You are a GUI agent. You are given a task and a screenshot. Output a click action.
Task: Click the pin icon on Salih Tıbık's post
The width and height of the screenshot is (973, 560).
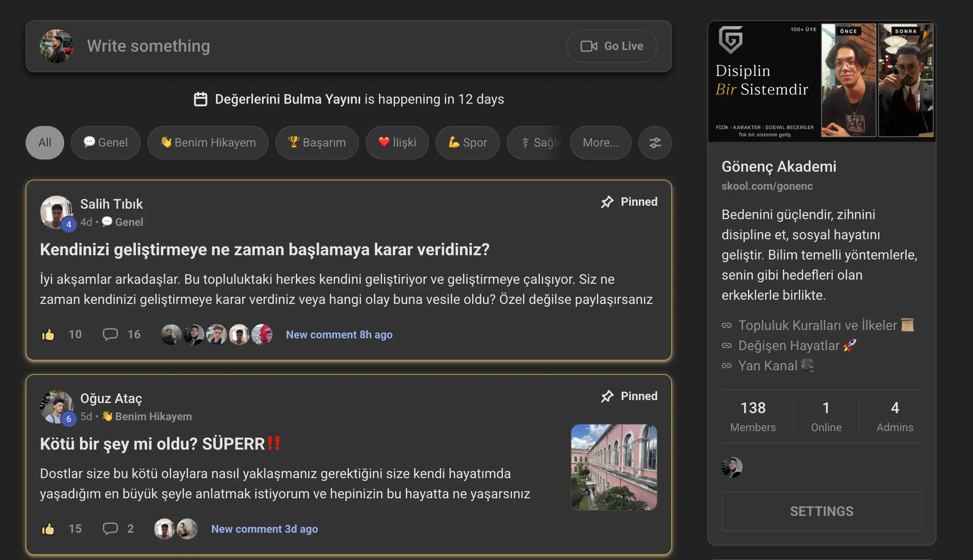click(607, 202)
